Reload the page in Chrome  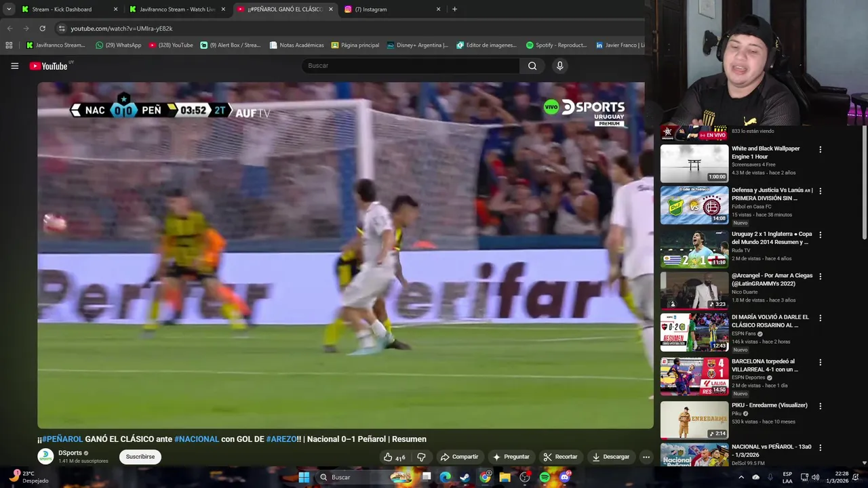click(42, 28)
